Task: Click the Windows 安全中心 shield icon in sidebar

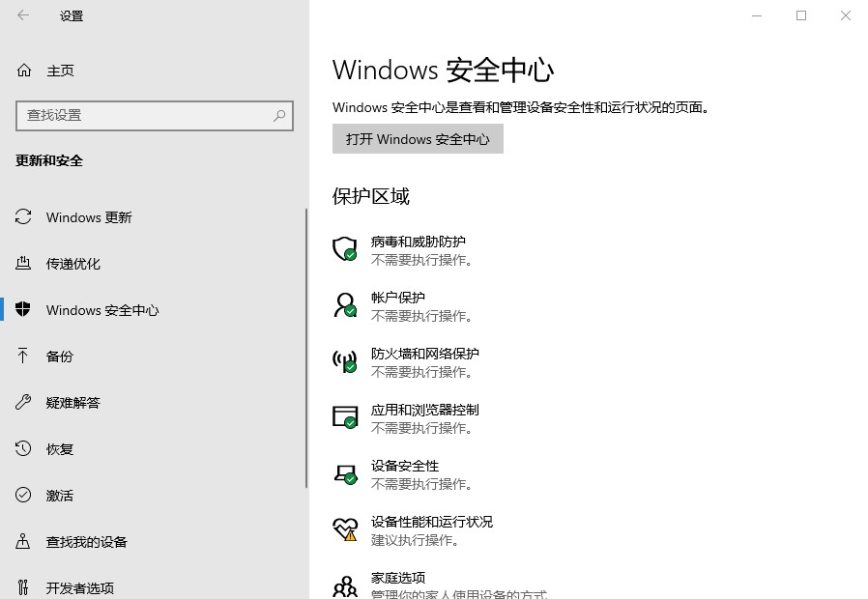Action: (23, 309)
